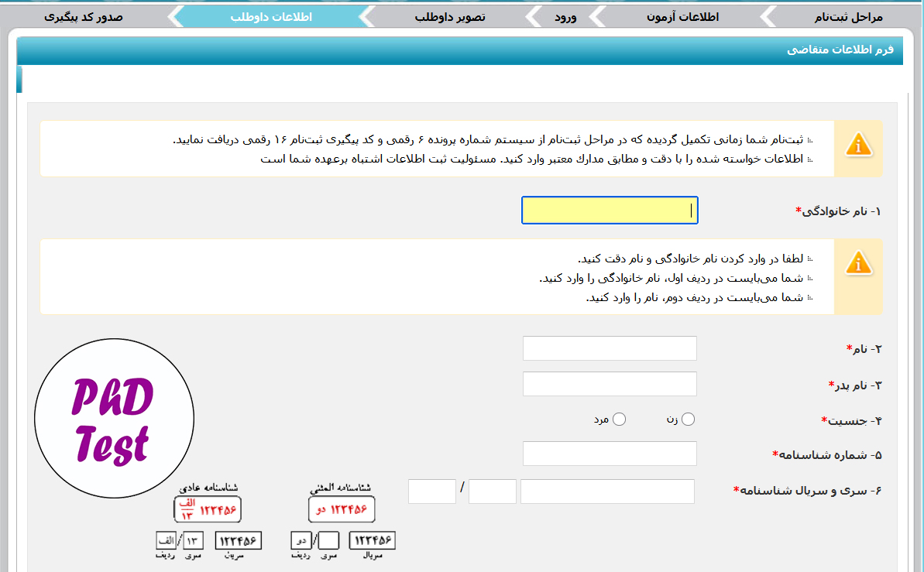Click the middle series field next to the slash
The image size is (924, 572).
pos(493,492)
